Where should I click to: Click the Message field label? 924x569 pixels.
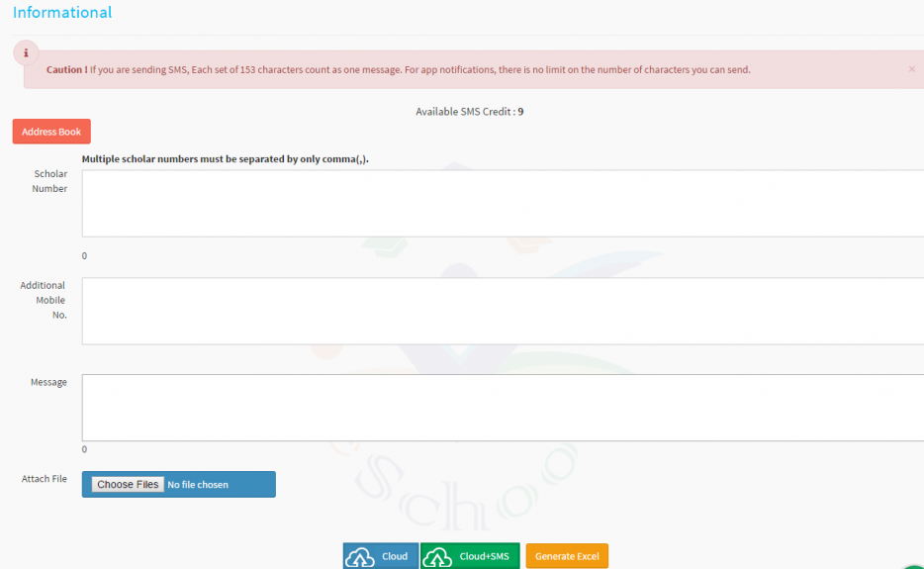(x=48, y=382)
